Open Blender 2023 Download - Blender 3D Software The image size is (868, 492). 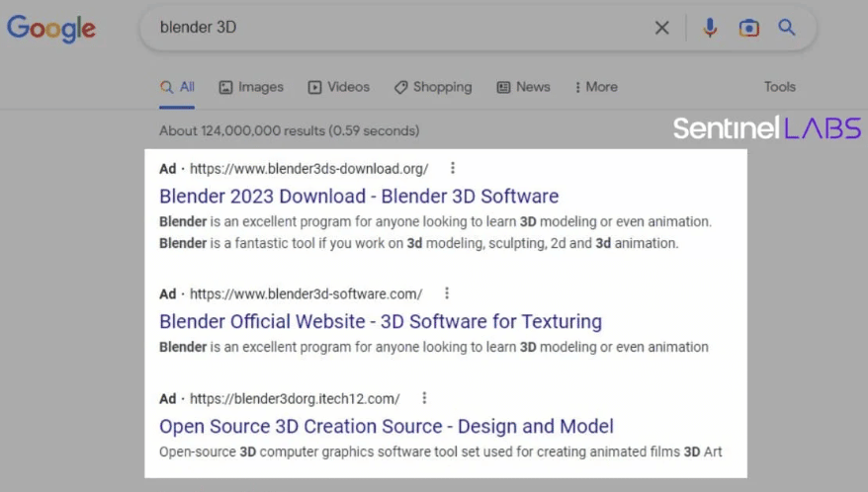tap(359, 196)
